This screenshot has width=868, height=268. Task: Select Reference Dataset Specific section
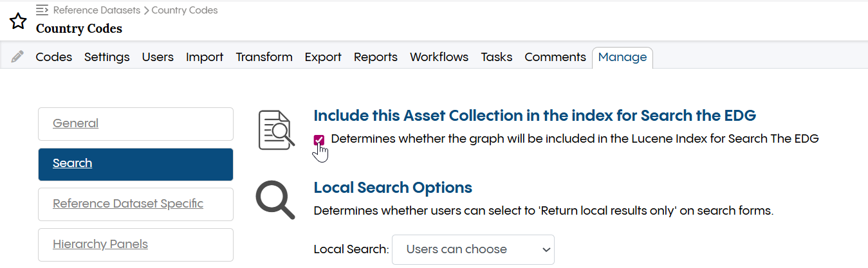(x=135, y=204)
